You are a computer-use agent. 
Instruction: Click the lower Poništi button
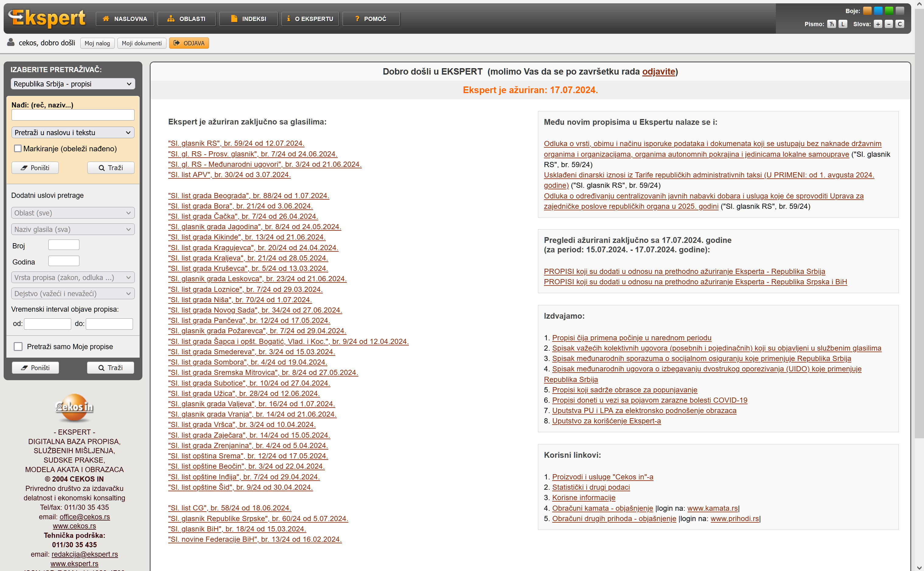(35, 368)
